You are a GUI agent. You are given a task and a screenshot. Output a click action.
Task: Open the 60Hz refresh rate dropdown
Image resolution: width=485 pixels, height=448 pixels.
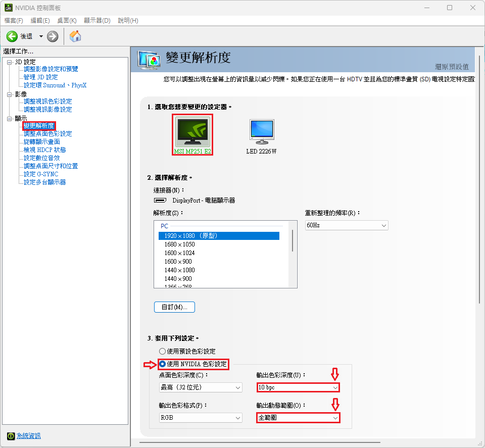(x=347, y=225)
